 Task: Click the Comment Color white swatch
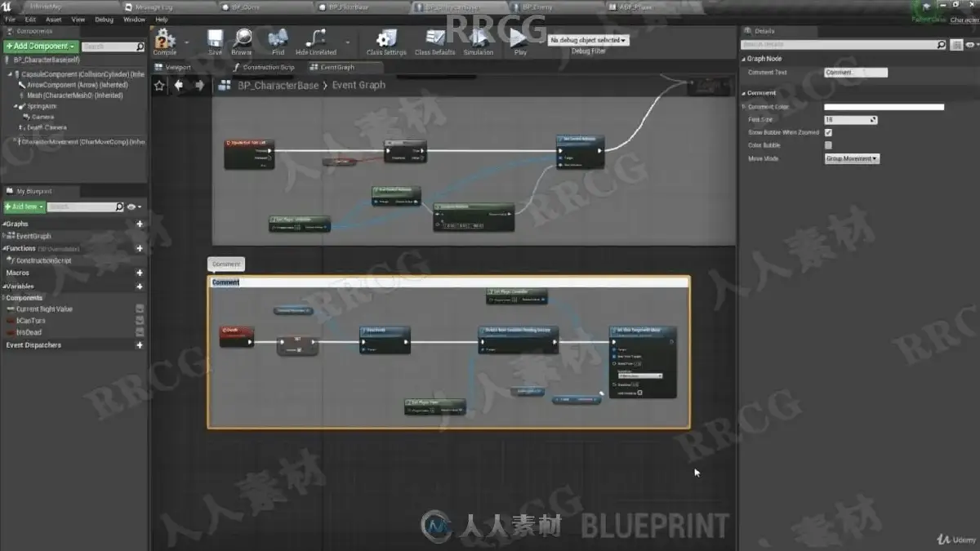click(x=884, y=107)
